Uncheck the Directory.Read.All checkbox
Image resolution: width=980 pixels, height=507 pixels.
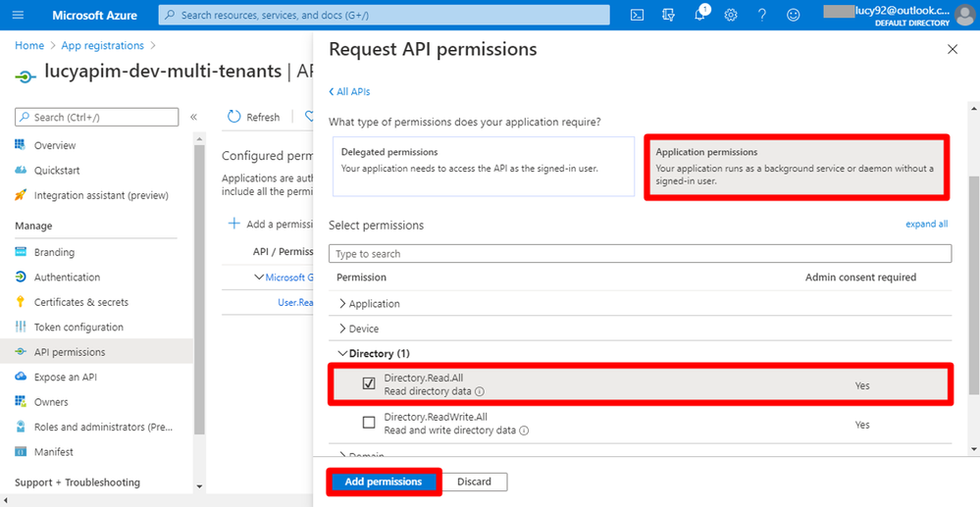coord(369,383)
